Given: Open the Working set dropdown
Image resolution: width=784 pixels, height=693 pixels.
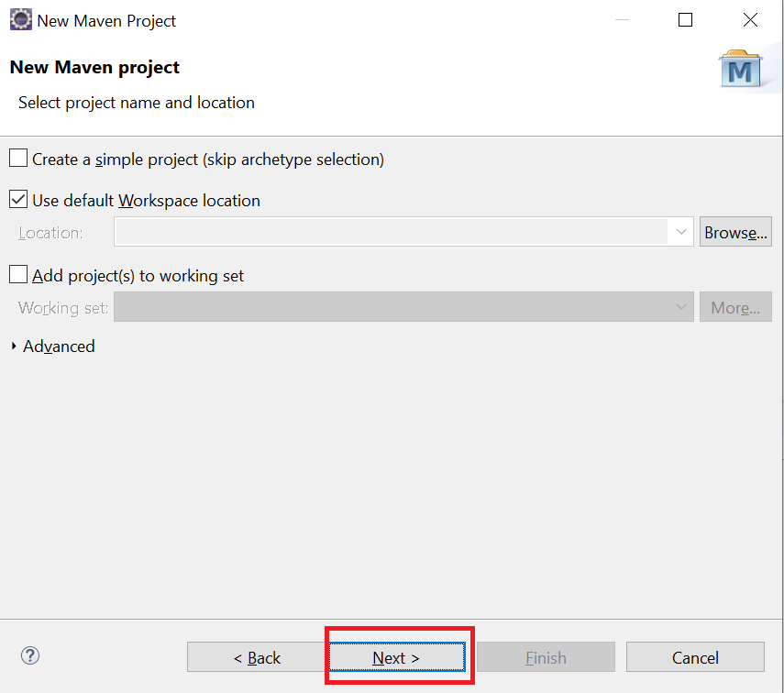Looking at the screenshot, I should click(681, 308).
